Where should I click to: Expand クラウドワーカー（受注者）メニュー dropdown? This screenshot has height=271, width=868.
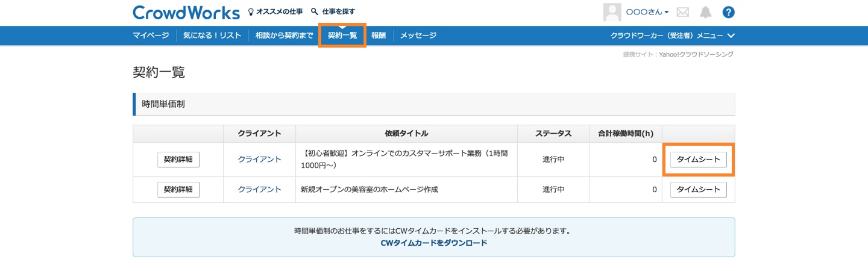click(672, 36)
